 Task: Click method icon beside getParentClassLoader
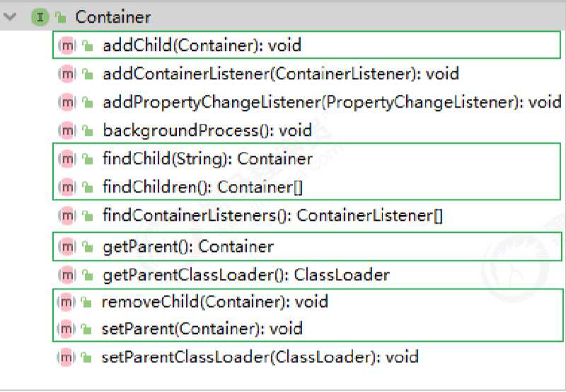tap(67, 275)
